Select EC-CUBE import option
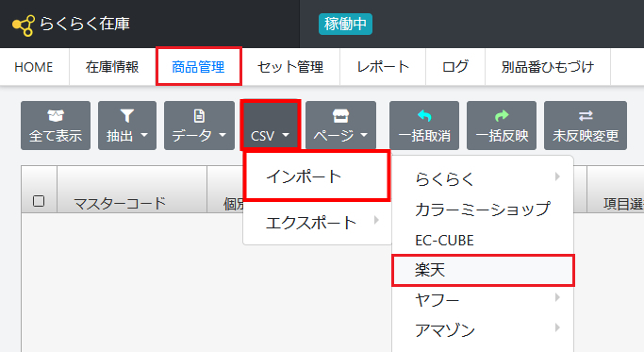This screenshot has width=644, height=352. coord(483,240)
